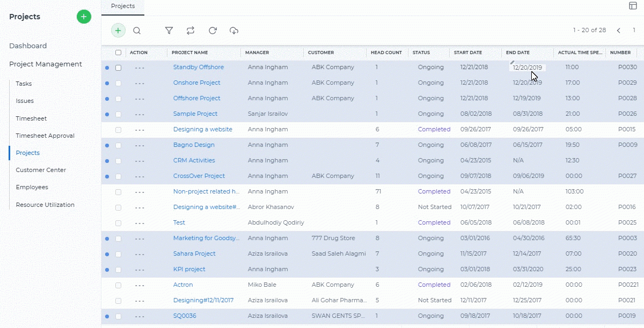The image size is (644, 328).
Task: Open Timesheet Approval in sidebar
Action: click(45, 136)
